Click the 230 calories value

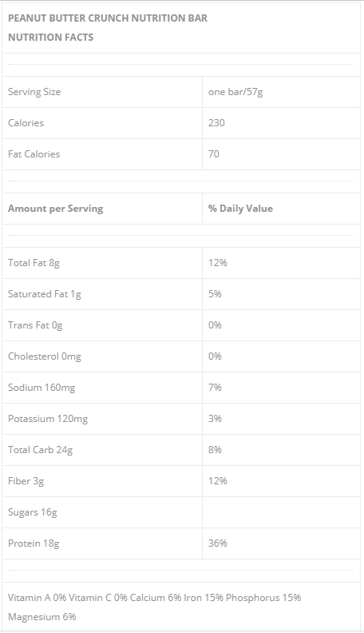point(216,123)
